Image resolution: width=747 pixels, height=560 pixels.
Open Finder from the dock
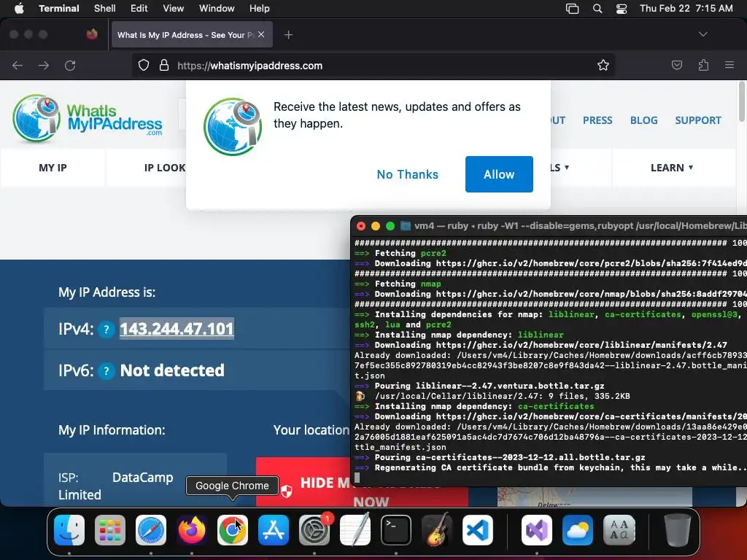pyautogui.click(x=69, y=530)
